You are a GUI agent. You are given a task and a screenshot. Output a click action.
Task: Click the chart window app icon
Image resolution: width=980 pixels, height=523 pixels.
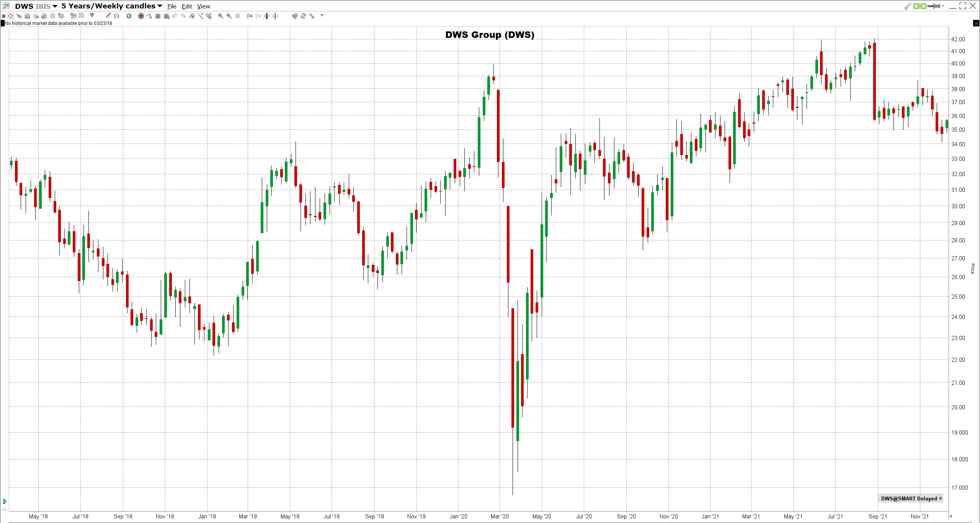click(x=6, y=6)
